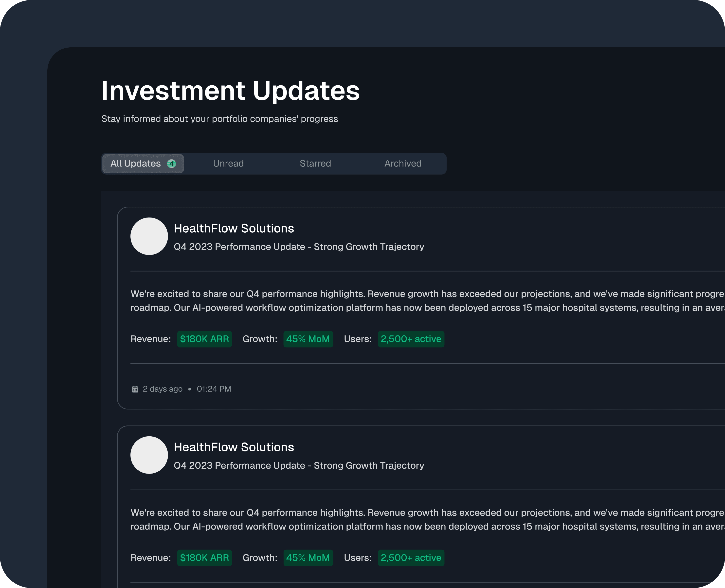Switch to the Unread tab

pos(228,164)
